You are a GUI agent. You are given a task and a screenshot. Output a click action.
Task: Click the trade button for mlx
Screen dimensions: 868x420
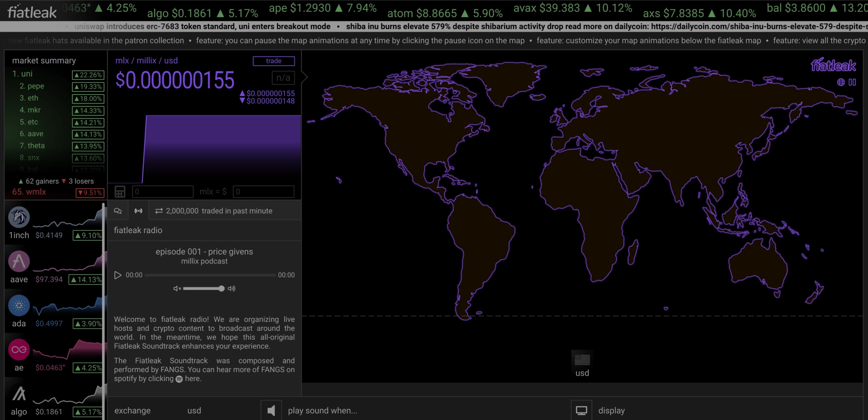pyautogui.click(x=274, y=61)
